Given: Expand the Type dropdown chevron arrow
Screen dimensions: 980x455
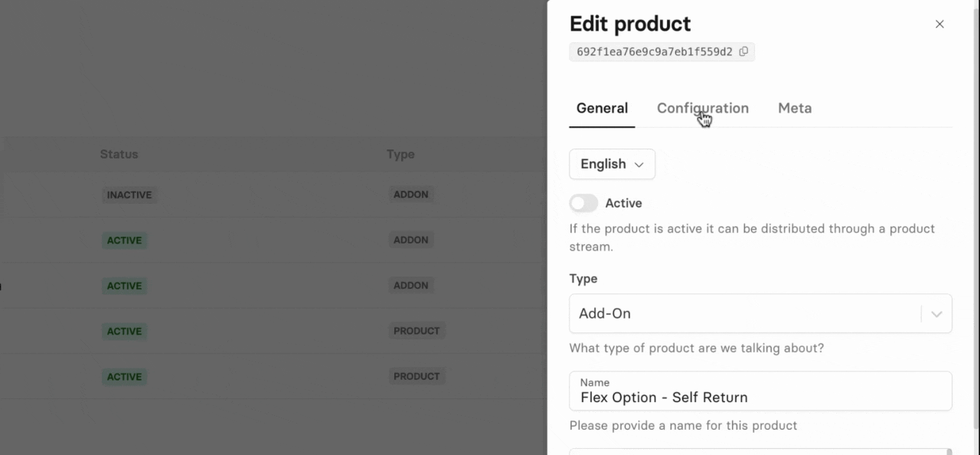Looking at the screenshot, I should 936,314.
